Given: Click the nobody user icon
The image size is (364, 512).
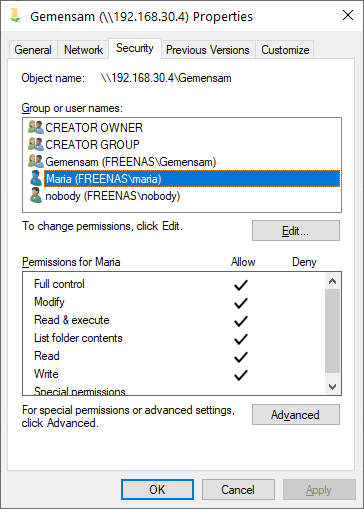Looking at the screenshot, I should click(36, 195).
